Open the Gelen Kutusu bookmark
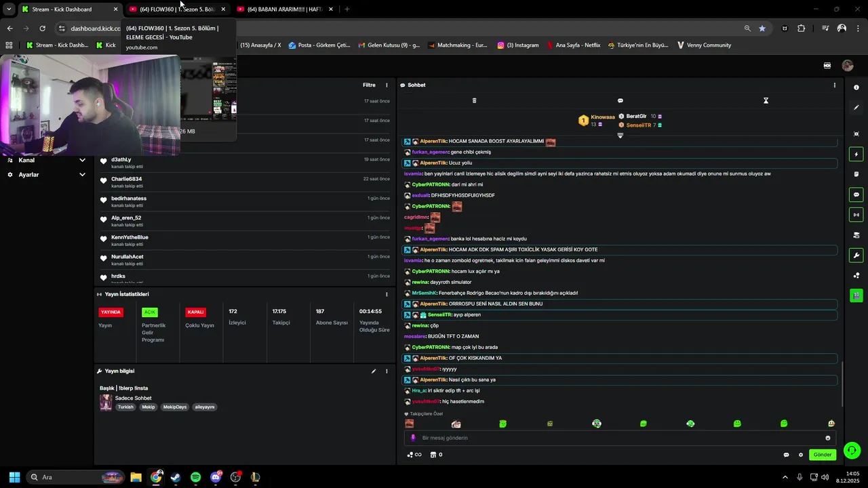The image size is (868, 488). (x=388, y=45)
